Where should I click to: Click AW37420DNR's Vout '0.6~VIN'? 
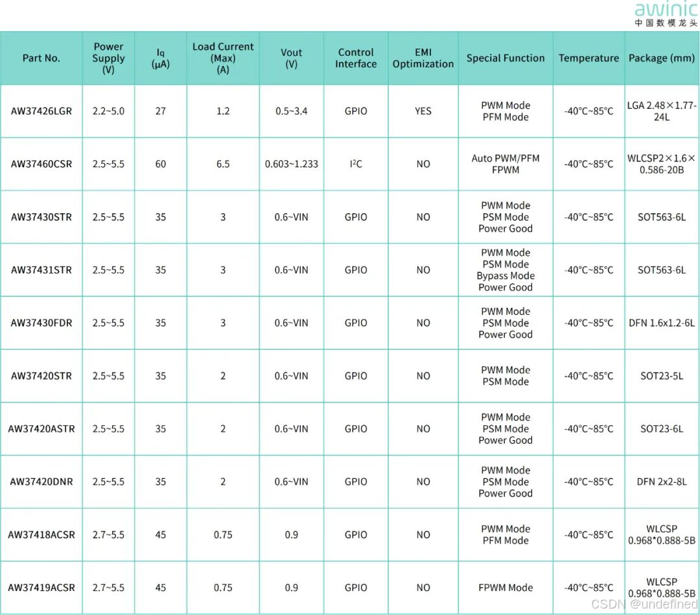(292, 482)
